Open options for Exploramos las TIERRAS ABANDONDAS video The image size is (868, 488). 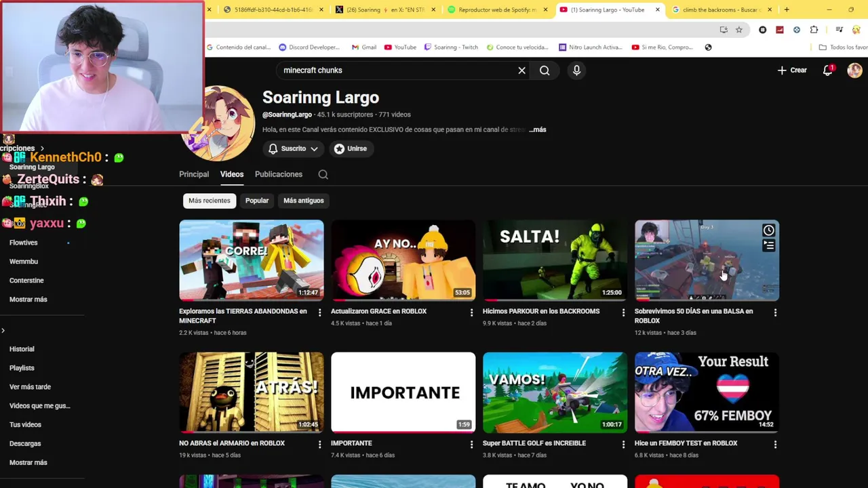(x=319, y=312)
